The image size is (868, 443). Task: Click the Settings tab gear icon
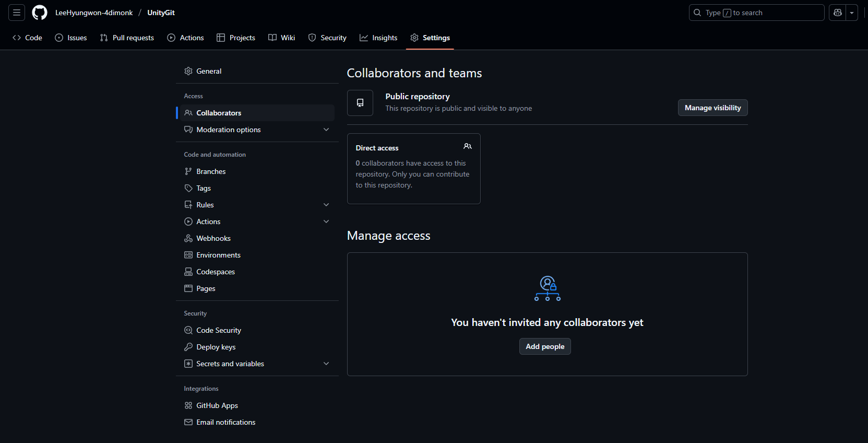[x=414, y=38]
